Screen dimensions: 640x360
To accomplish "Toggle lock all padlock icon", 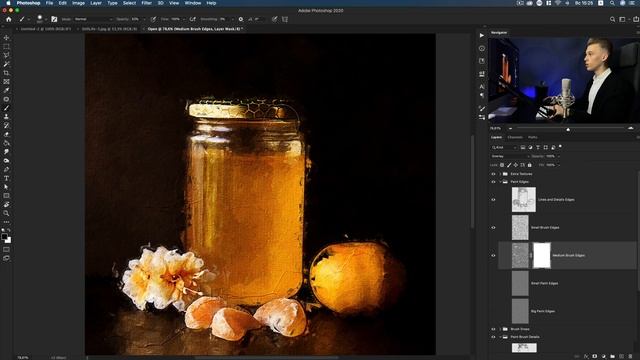I will pos(529,165).
